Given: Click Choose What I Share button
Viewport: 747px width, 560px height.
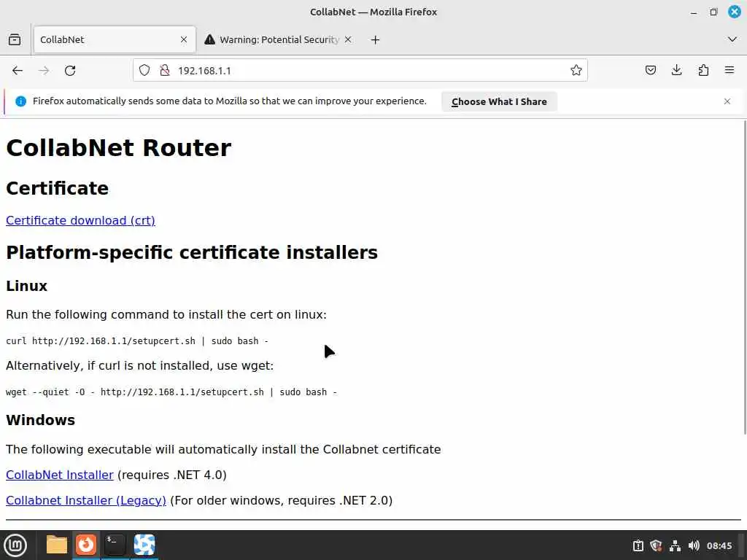Looking at the screenshot, I should (499, 101).
